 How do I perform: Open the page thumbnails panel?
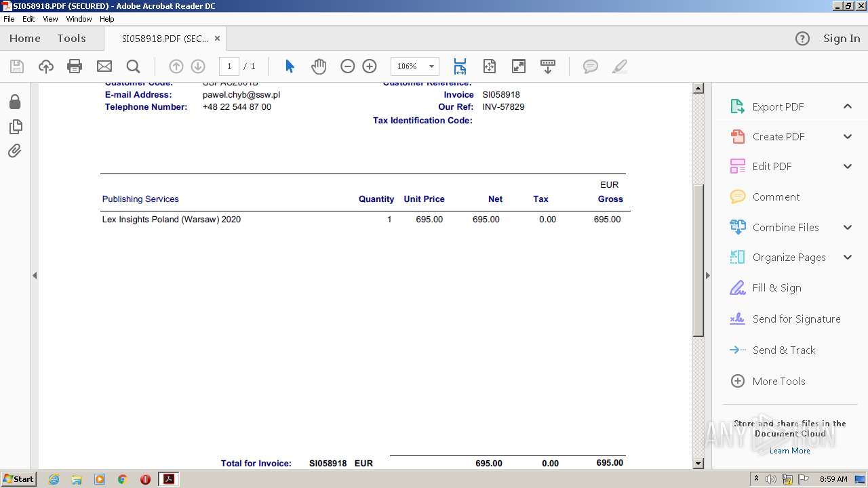point(15,127)
